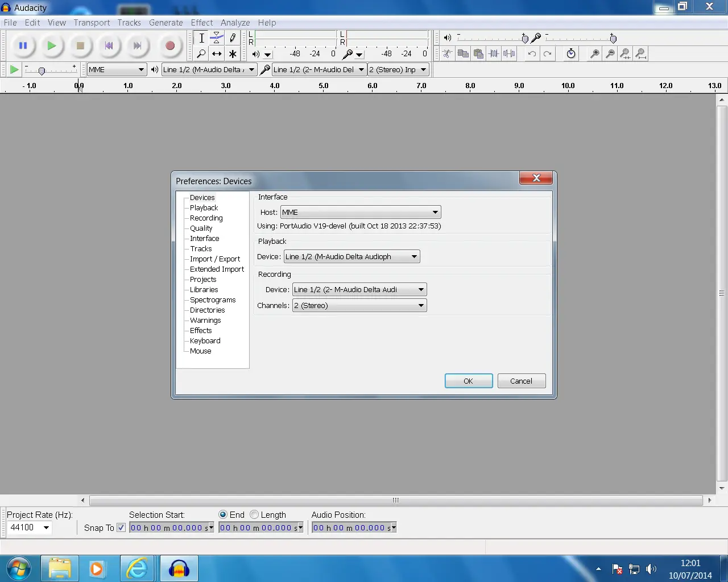Screen dimensions: 728x582
Task: Open the toolbar input device dropdown
Action: click(x=318, y=69)
